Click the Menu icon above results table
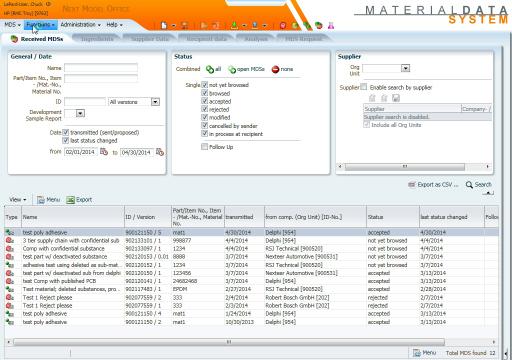 (x=41, y=200)
